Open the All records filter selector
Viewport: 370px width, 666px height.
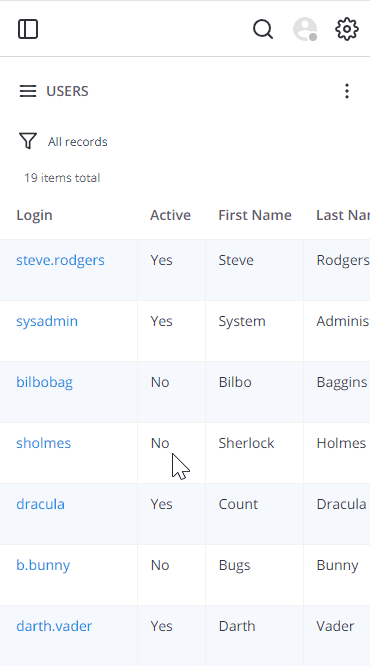(x=77, y=141)
